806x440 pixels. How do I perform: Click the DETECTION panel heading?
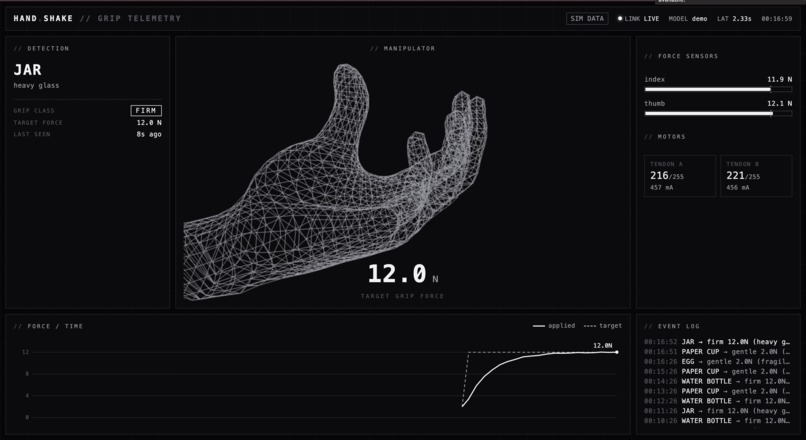coord(41,48)
